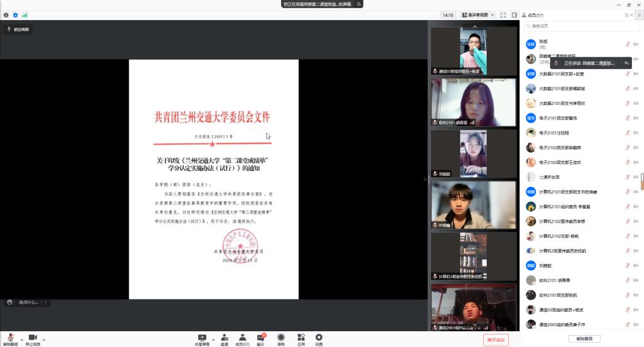Image resolution: width=644 pixels, height=347 pixels.
Task: Click the lock-view pin button
Action: pos(18,30)
